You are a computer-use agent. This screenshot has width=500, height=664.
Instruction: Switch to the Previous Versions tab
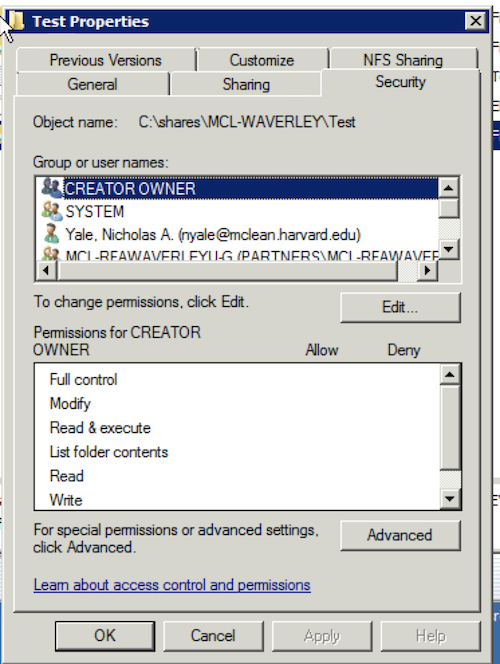pos(106,60)
